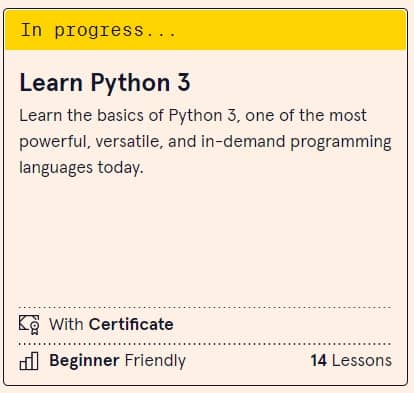This screenshot has height=393, width=414.
Task: Click the blank area of the course card
Action: pyautogui.click(x=205, y=242)
